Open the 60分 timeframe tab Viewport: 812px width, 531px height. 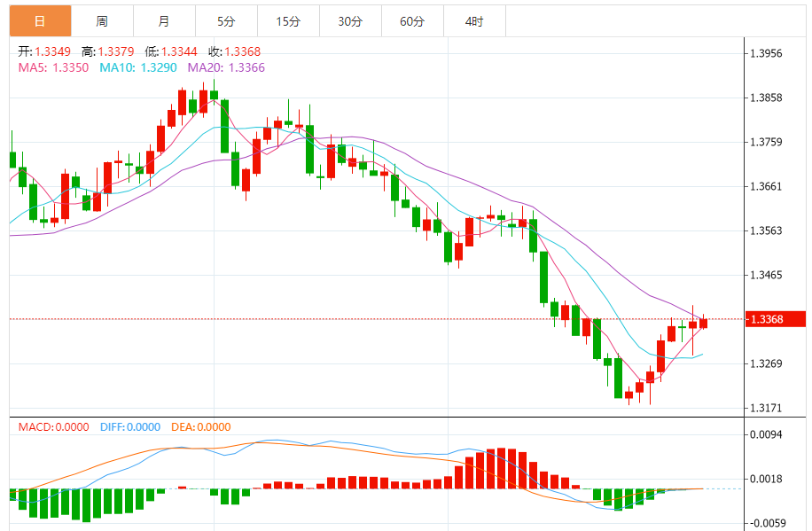click(x=413, y=21)
